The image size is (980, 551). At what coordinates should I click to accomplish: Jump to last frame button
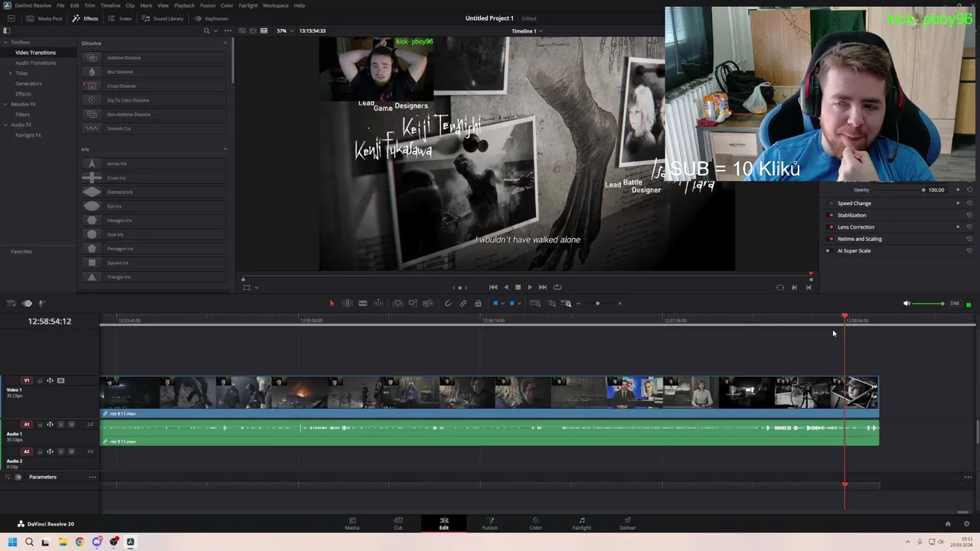coord(543,288)
